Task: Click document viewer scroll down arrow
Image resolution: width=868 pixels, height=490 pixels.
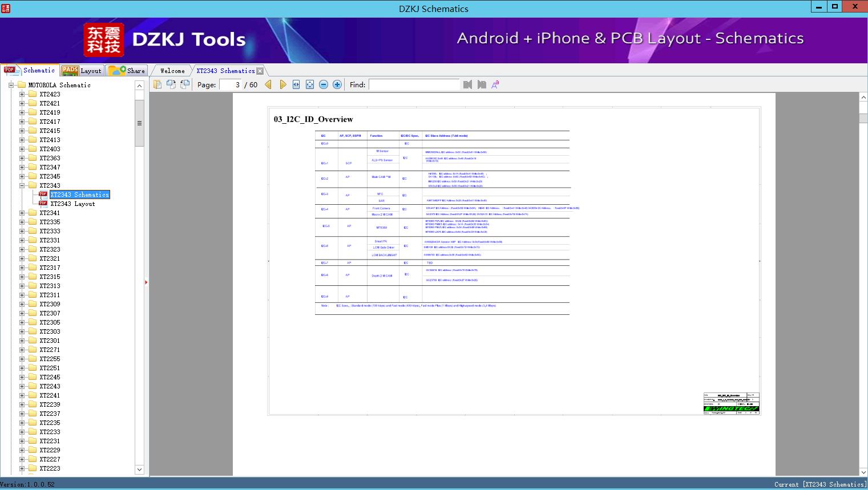Action: (x=863, y=471)
